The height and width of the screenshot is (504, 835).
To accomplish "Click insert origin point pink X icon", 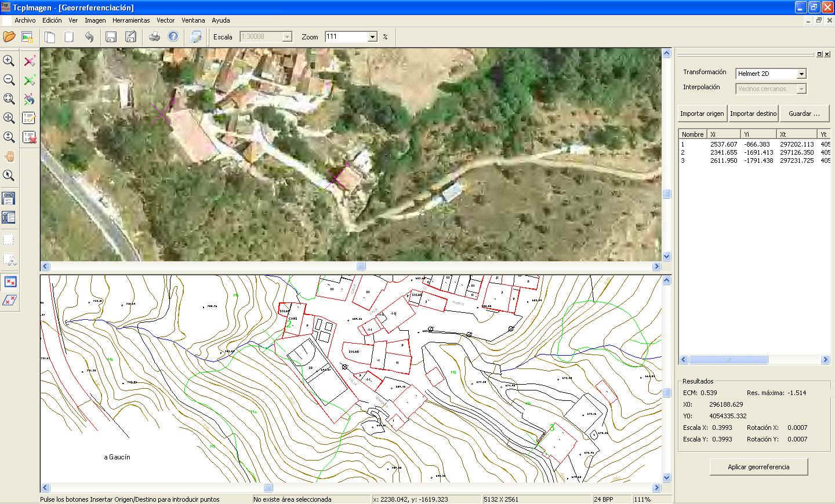I will (29, 61).
